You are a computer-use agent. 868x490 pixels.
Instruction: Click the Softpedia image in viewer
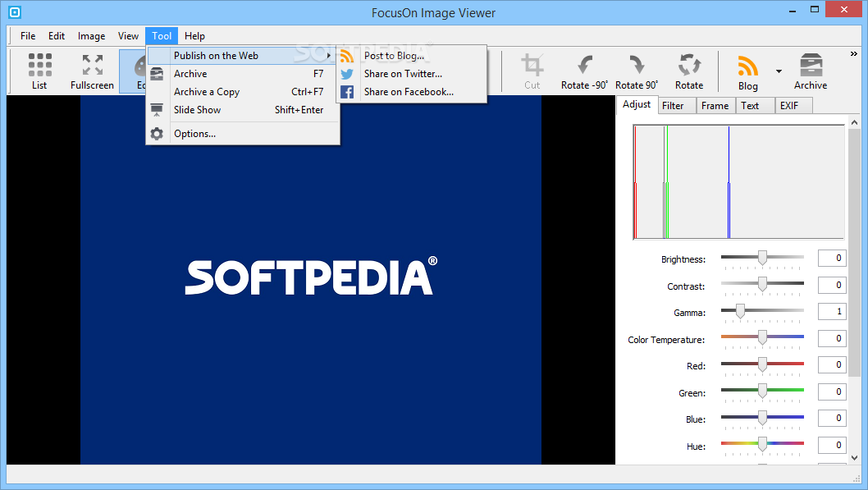[x=311, y=280]
